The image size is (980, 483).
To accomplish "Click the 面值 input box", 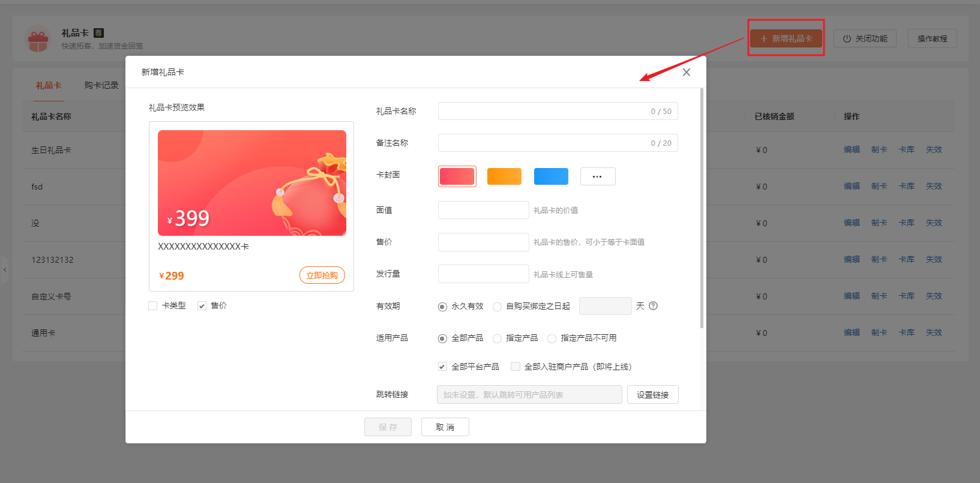I will tap(483, 210).
